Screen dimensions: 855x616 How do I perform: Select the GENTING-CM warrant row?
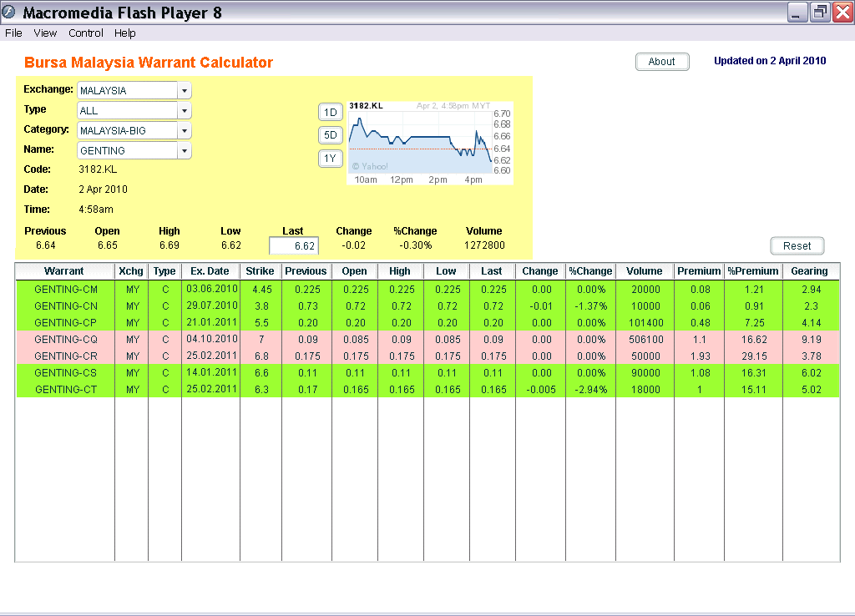pyautogui.click(x=427, y=290)
